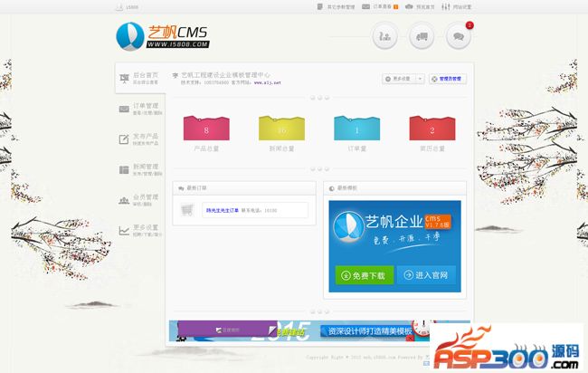Image resolution: width=588 pixels, height=373 pixels.
Task: Click the 艺帆CMS logo
Action: tap(163, 36)
